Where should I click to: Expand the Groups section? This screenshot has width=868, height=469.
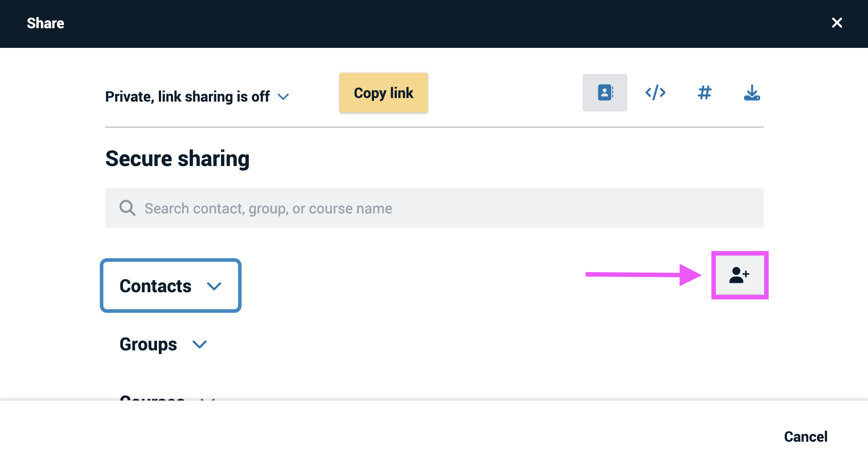[x=163, y=344]
